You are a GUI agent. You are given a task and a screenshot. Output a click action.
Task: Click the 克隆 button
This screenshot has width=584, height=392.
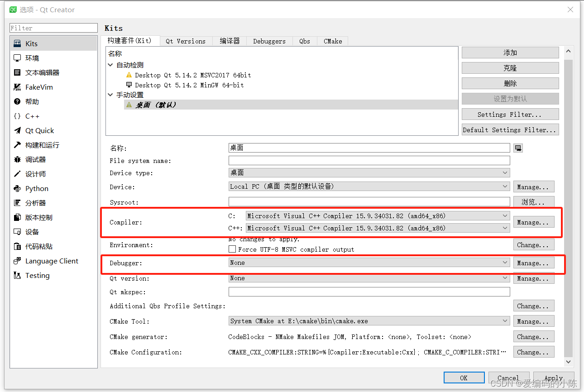coord(510,68)
